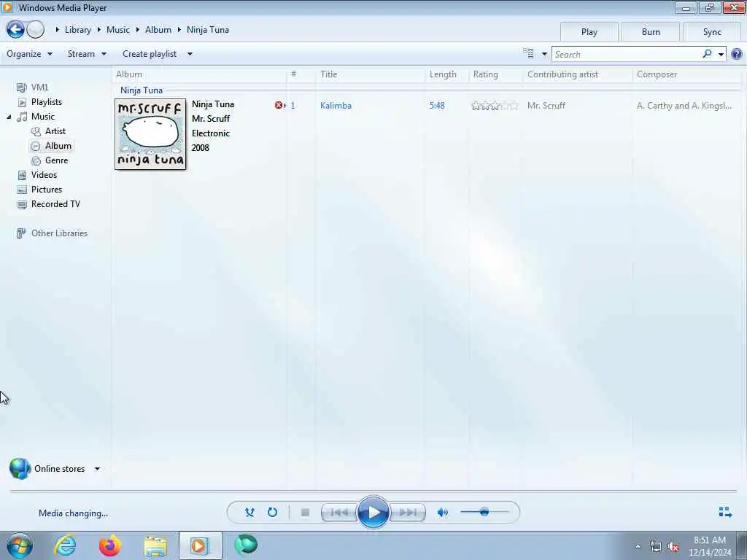Image resolution: width=747 pixels, height=560 pixels.
Task: Open the Pictures library icon
Action: (x=22, y=190)
